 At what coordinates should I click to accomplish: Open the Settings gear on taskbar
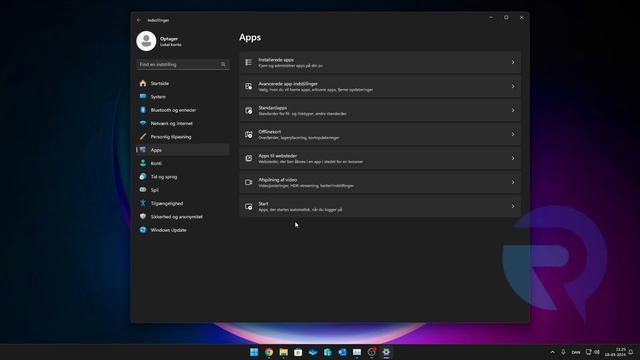pyautogui.click(x=386, y=352)
